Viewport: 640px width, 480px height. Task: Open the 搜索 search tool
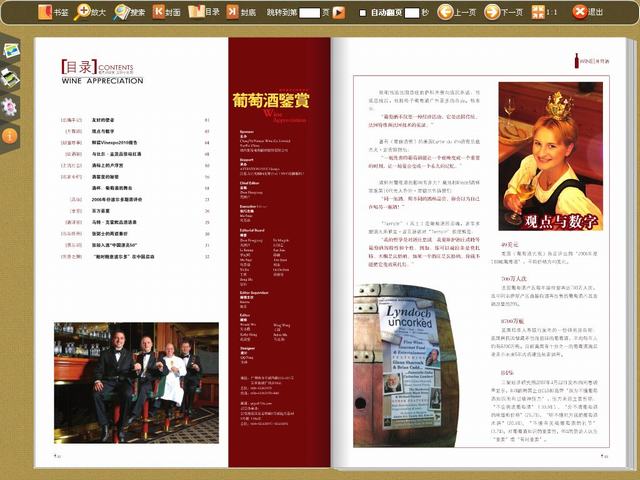click(129, 12)
